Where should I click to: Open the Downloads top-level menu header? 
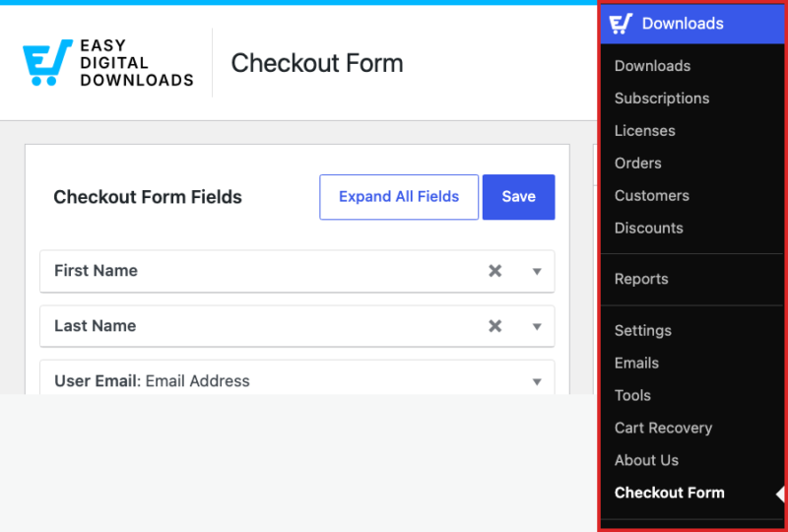click(x=692, y=24)
